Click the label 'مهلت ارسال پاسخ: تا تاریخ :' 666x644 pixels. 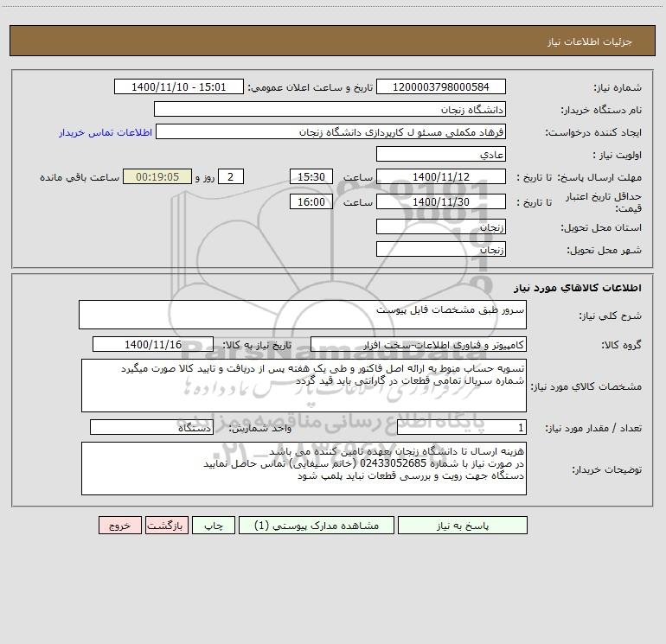click(580, 177)
